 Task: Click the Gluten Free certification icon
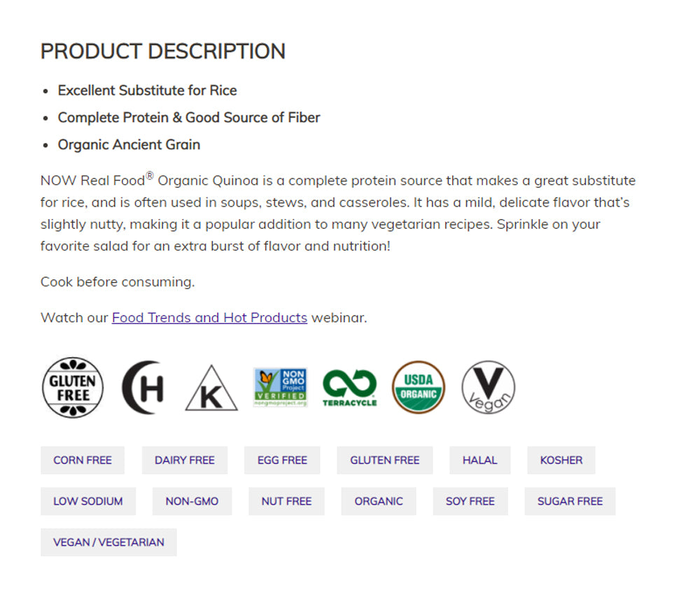73,388
